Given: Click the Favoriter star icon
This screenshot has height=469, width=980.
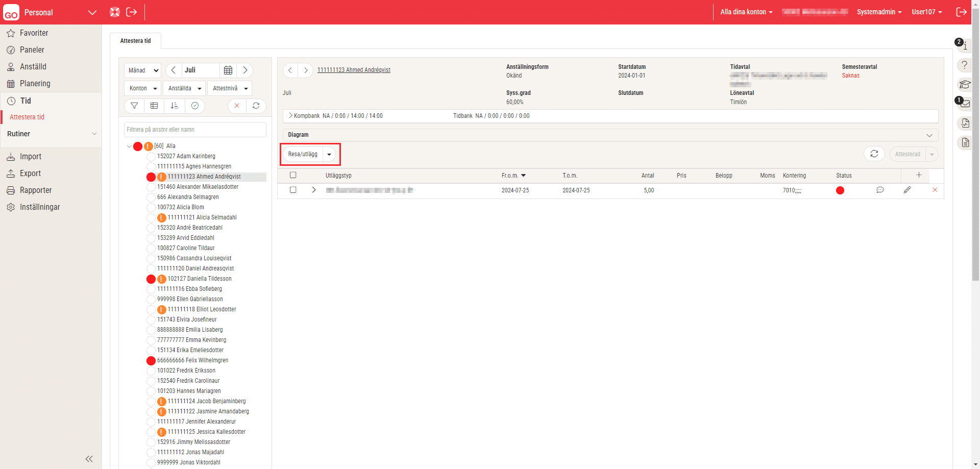Looking at the screenshot, I should click(x=11, y=33).
